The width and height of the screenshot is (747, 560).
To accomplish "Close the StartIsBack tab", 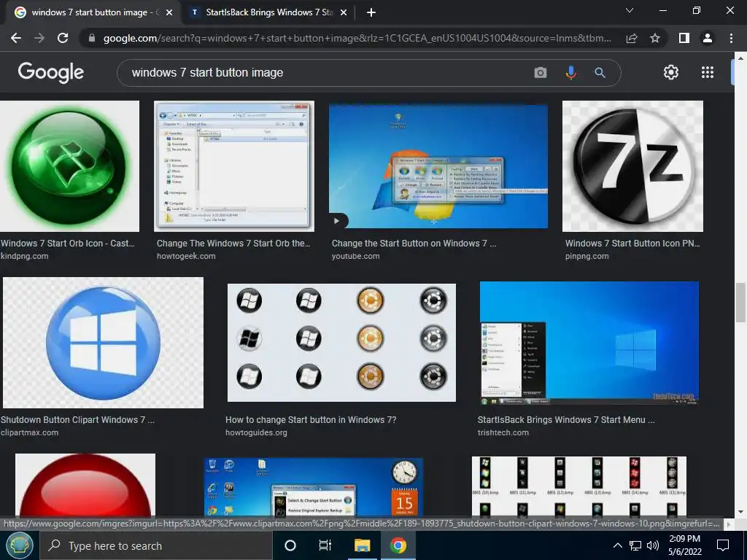I will click(x=344, y=13).
